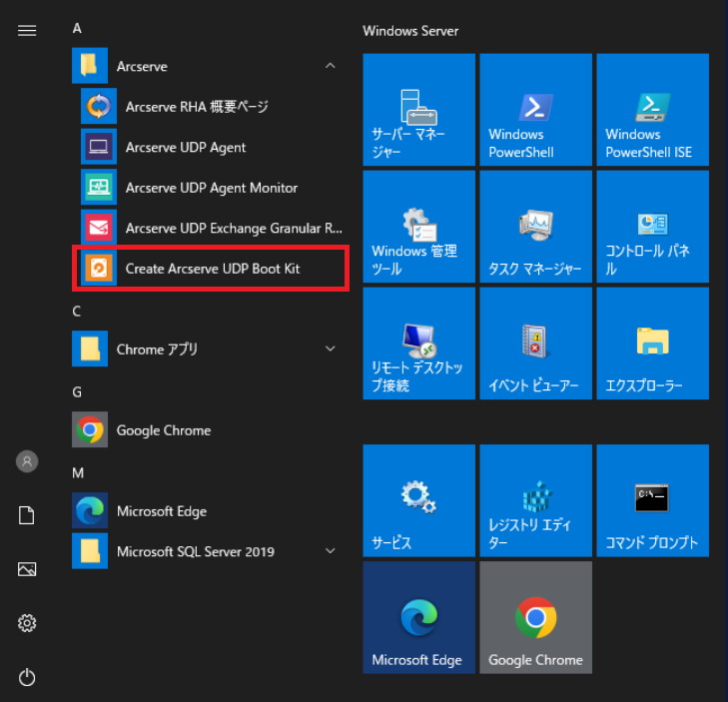Screen dimensions: 728x702
Task: Open Microsoft Edge pinned tile
Action: [418, 617]
